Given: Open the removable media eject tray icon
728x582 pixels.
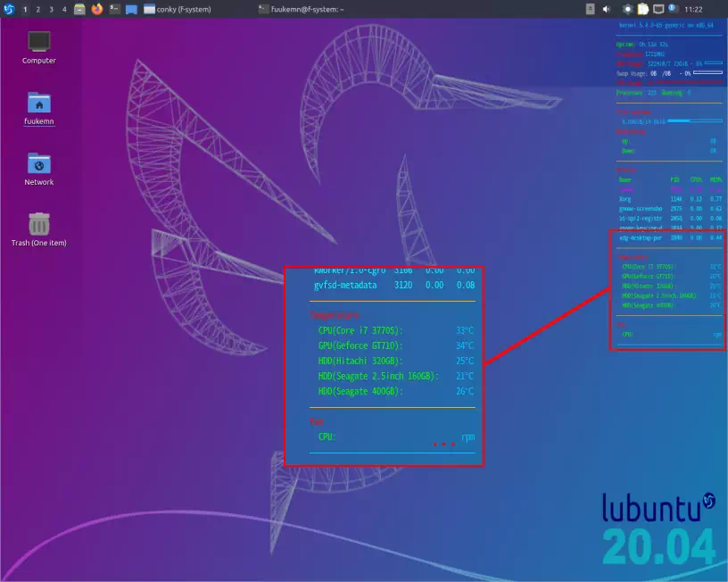Looking at the screenshot, I should pyautogui.click(x=590, y=9).
